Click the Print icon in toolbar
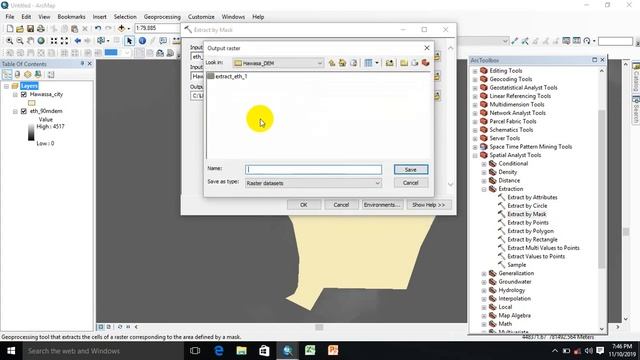The width and height of the screenshot is (640, 360). pos(41,29)
